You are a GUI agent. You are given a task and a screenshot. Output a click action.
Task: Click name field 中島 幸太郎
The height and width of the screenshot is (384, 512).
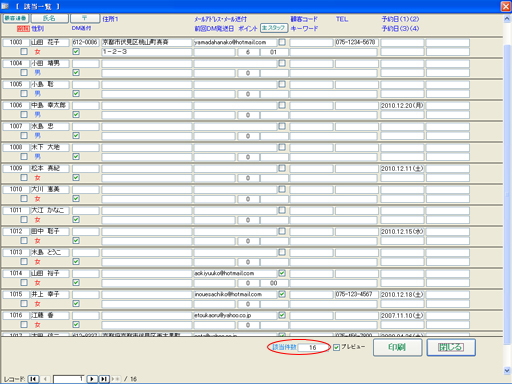(x=50, y=105)
